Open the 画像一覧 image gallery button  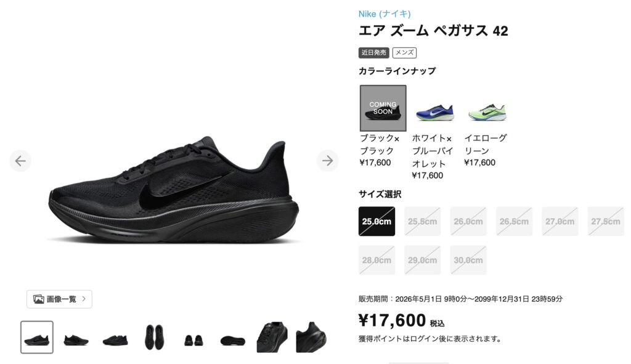[x=59, y=299]
